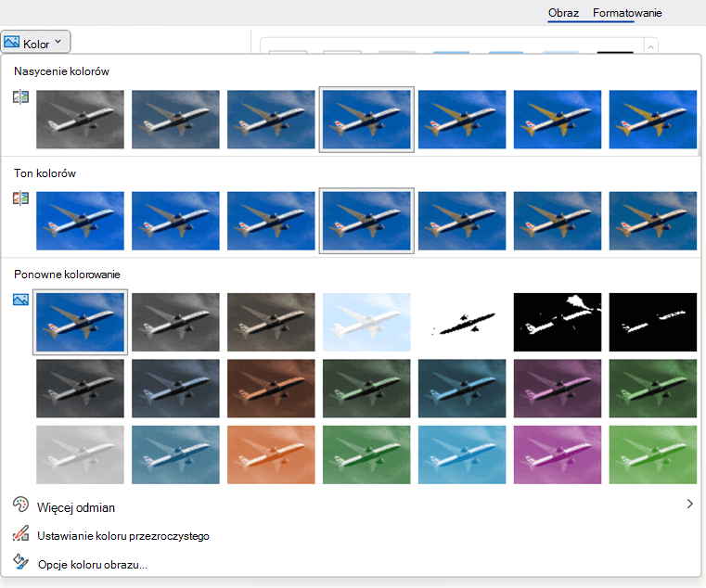The image size is (706, 588).
Task: Choose the dark olive green last thumbnail in second row
Action: [x=653, y=388]
